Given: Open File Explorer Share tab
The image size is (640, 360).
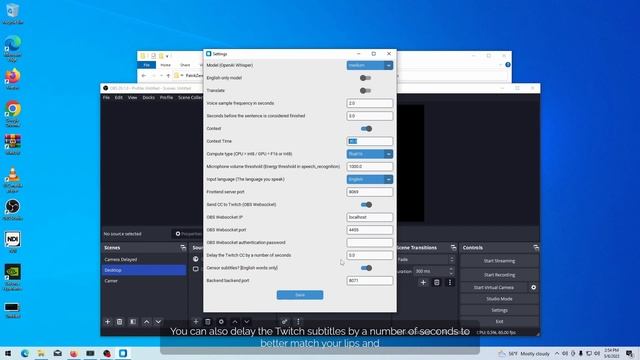Looking at the screenshot, I should [185, 65].
